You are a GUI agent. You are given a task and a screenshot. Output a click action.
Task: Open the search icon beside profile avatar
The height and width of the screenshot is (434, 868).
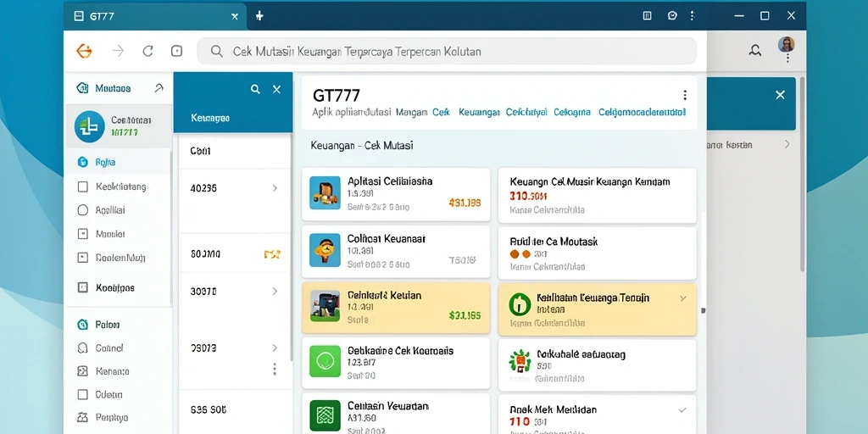(754, 51)
